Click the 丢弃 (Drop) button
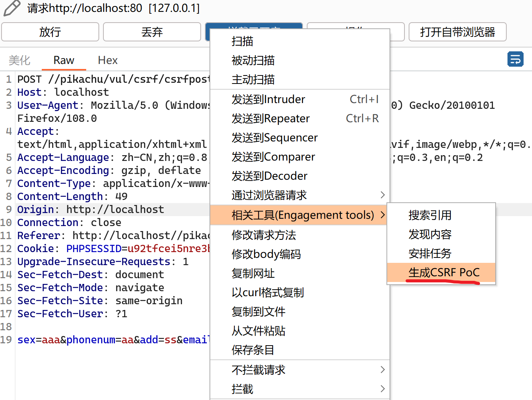The height and width of the screenshot is (400, 532). [152, 32]
